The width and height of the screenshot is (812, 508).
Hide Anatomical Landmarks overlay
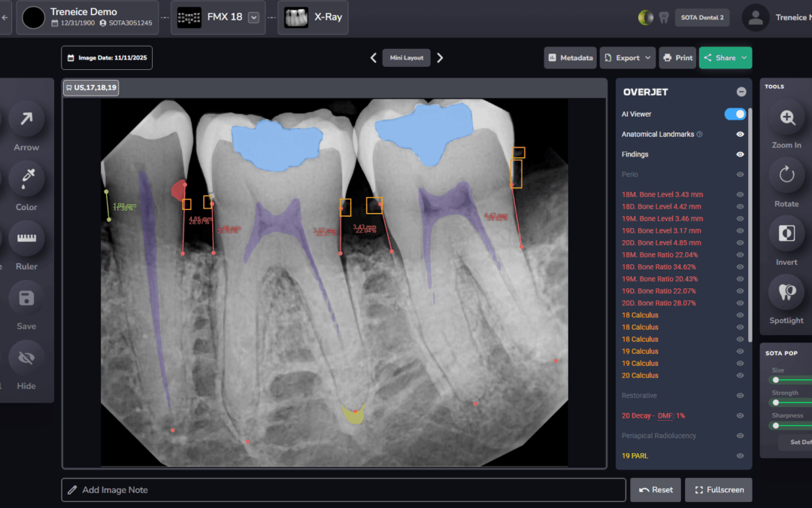pos(740,134)
